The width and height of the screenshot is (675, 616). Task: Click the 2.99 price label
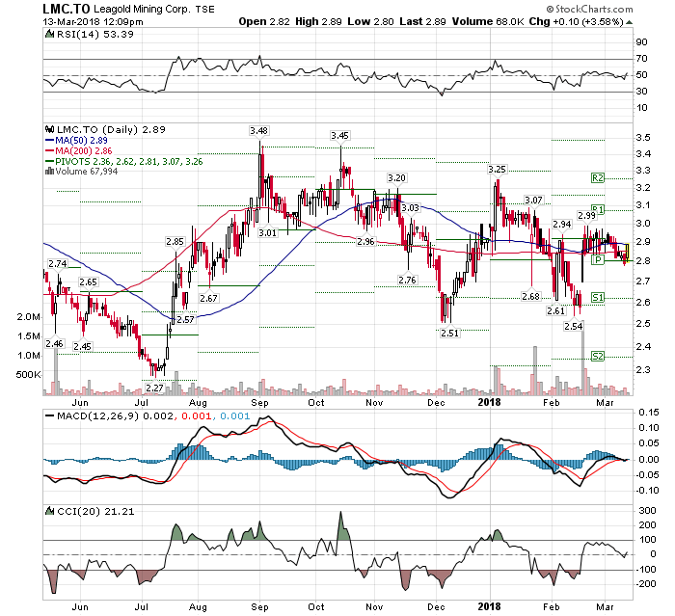click(586, 216)
